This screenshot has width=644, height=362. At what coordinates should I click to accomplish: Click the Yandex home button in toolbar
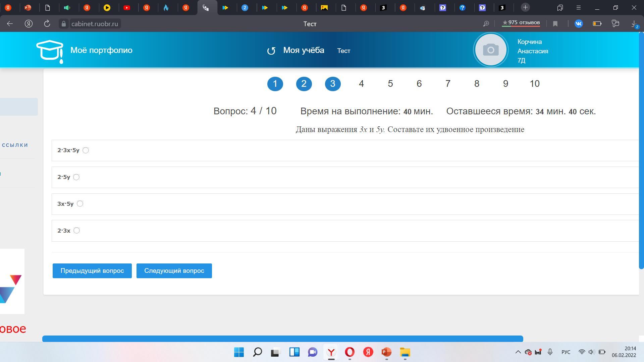[x=29, y=23]
